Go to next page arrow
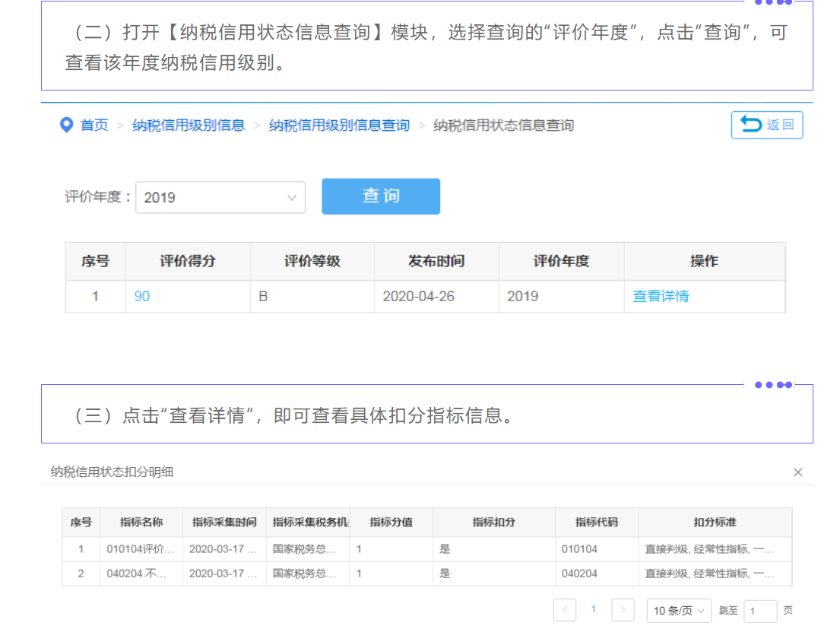Image resolution: width=840 pixels, height=642 pixels. (623, 610)
